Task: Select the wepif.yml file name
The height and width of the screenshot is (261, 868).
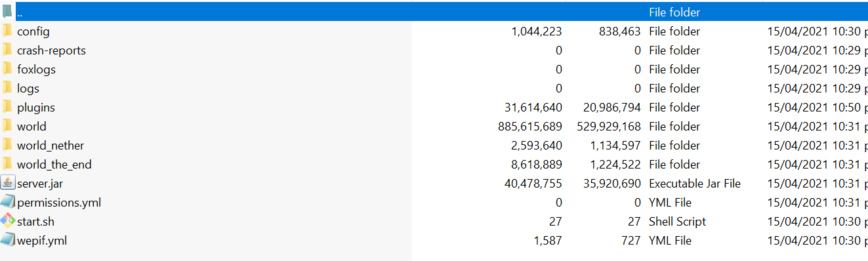Action: (x=42, y=241)
